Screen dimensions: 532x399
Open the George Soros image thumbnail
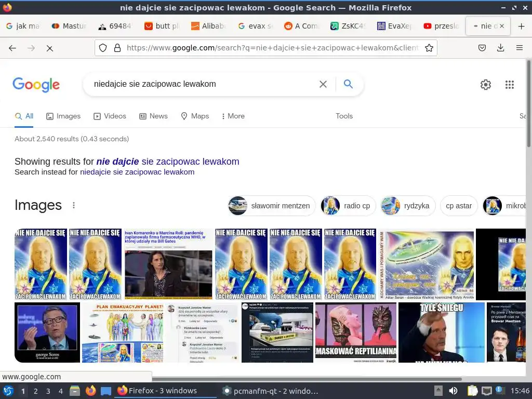pyautogui.click(x=47, y=332)
